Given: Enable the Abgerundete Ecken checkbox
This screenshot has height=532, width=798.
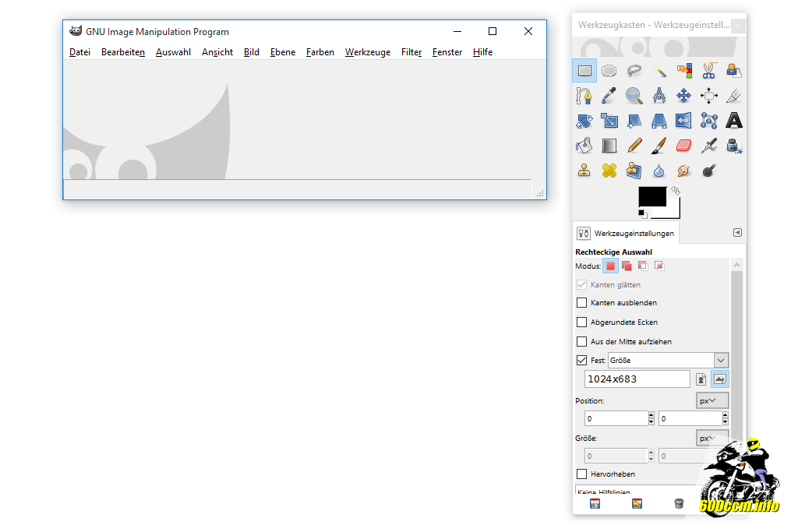Looking at the screenshot, I should click(x=581, y=322).
